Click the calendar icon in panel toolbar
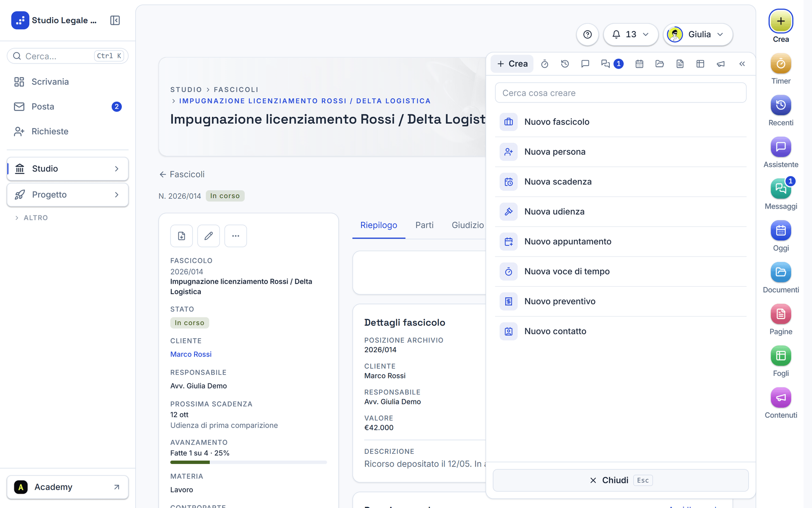The width and height of the screenshot is (812, 508). pyautogui.click(x=639, y=64)
